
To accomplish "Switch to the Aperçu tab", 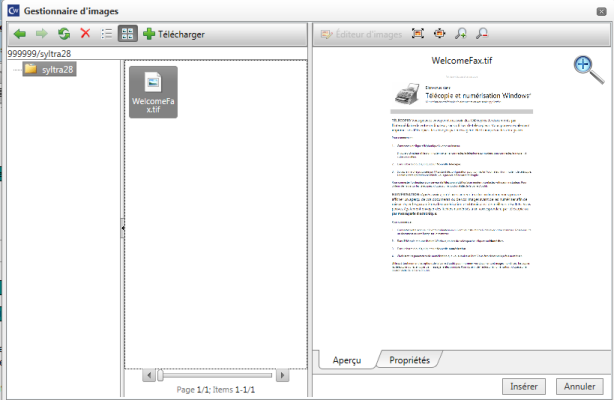I will pos(346,359).
